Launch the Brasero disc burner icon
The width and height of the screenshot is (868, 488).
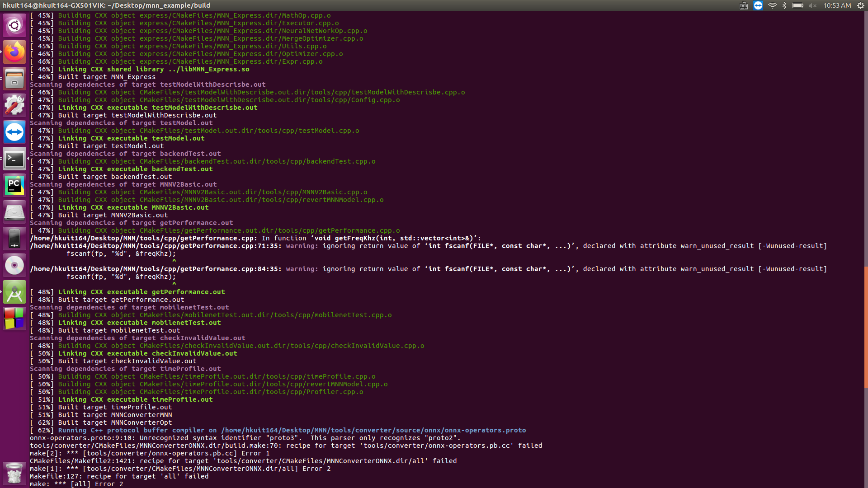point(14,265)
